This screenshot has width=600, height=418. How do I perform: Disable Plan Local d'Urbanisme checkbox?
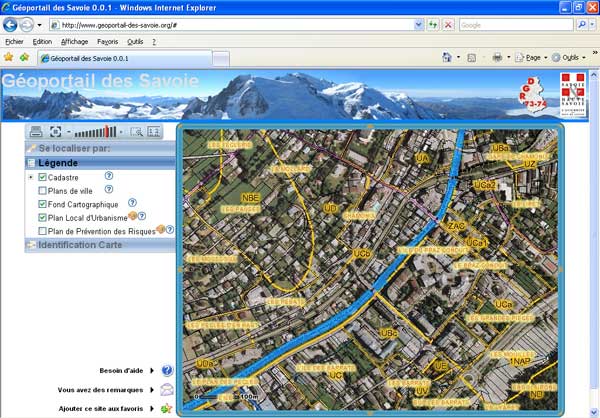(42, 217)
